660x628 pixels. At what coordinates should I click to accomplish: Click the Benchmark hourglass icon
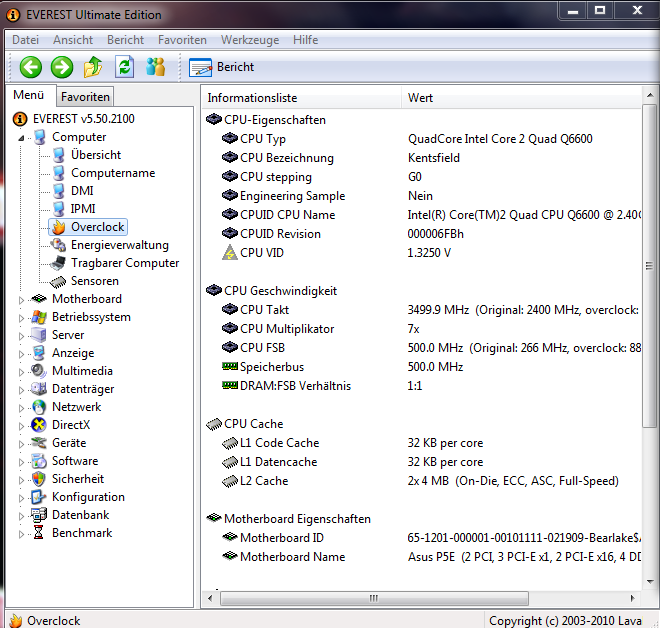click(x=39, y=533)
